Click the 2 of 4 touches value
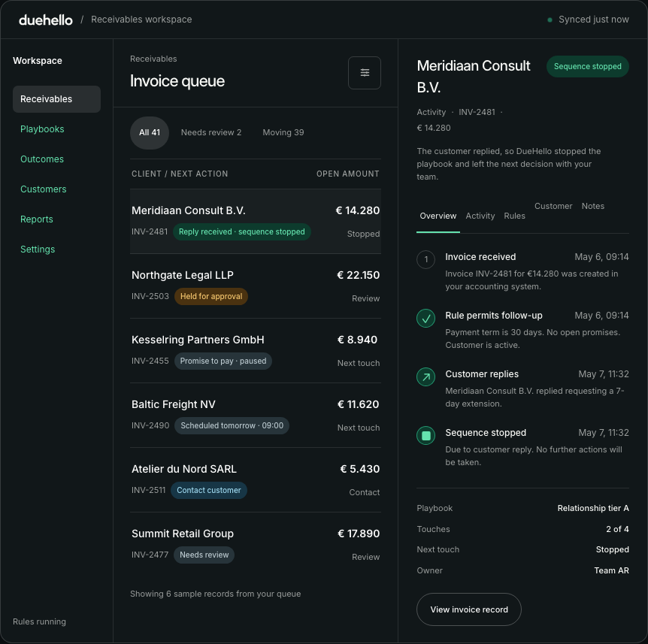 [617, 529]
